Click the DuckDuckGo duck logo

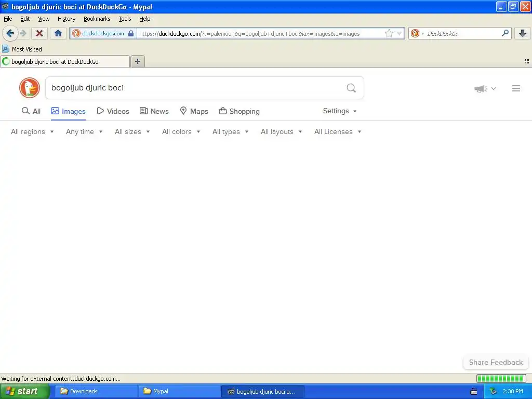pyautogui.click(x=30, y=88)
